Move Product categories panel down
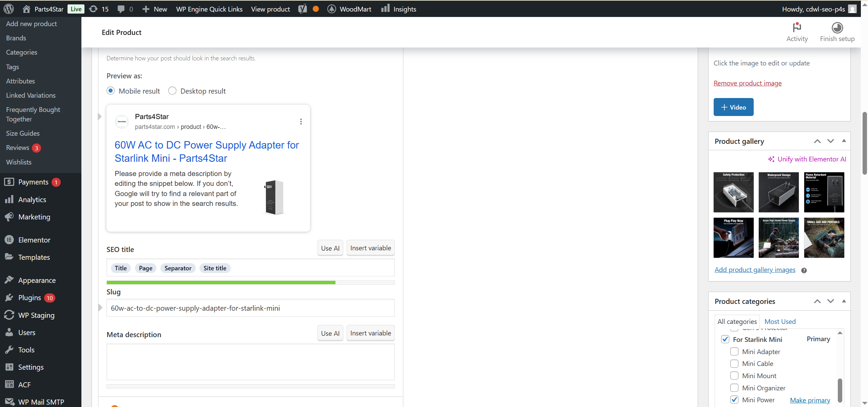This screenshot has height=407, width=868. click(830, 301)
